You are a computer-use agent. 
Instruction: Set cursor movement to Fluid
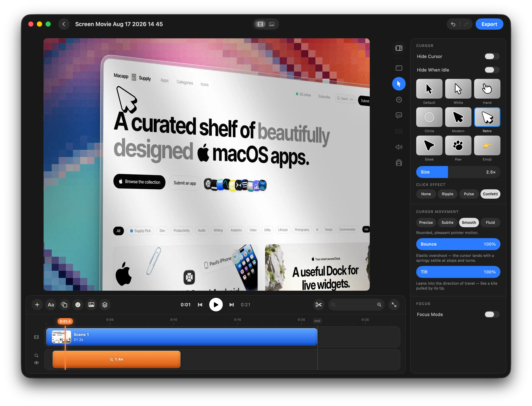490,223
